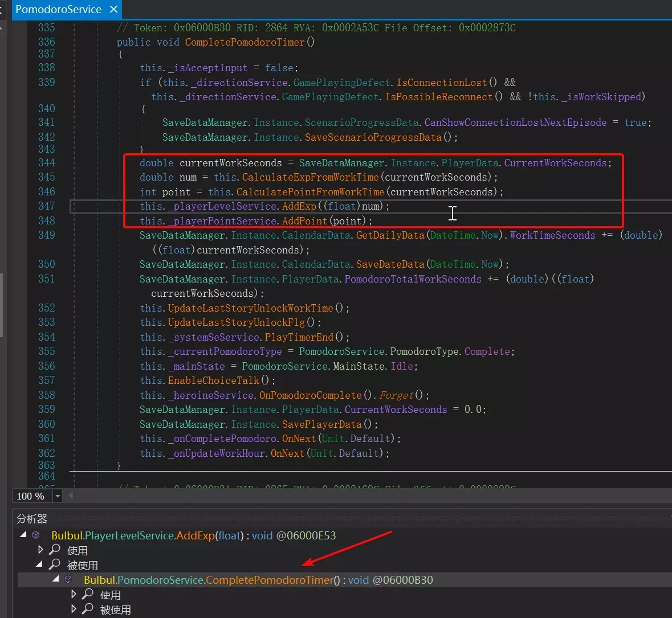
Task: Click the magnifier icon of nested 被使用 node
Action: (x=88, y=609)
